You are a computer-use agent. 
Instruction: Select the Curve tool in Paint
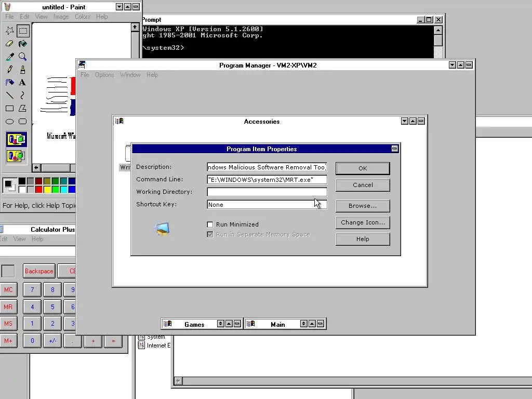pyautogui.click(x=23, y=96)
